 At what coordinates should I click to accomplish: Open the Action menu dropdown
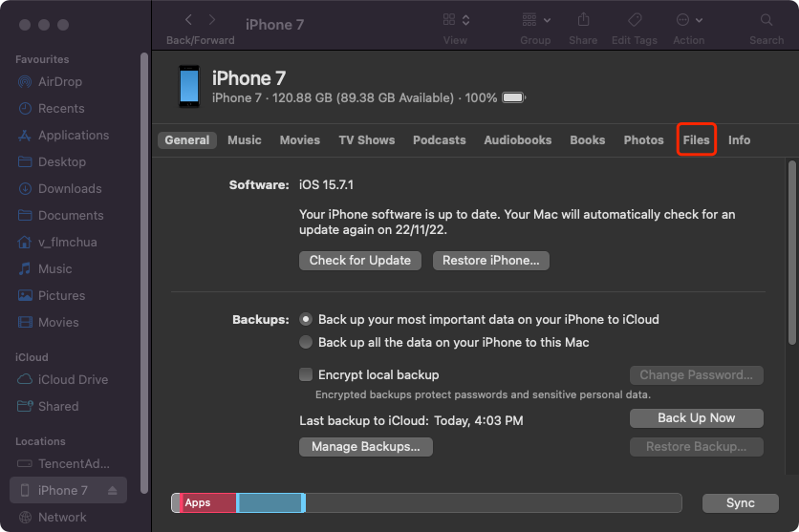[688, 20]
